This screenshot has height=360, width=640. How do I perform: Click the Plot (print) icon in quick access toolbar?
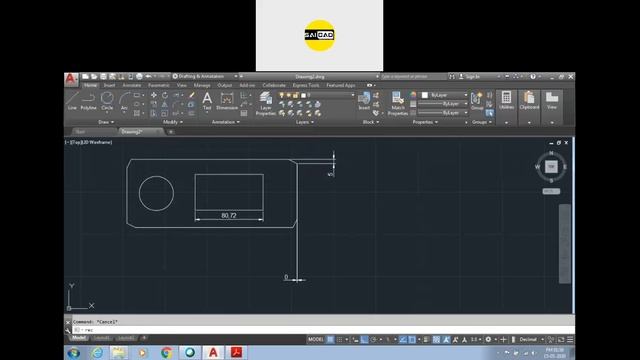pos(139,76)
